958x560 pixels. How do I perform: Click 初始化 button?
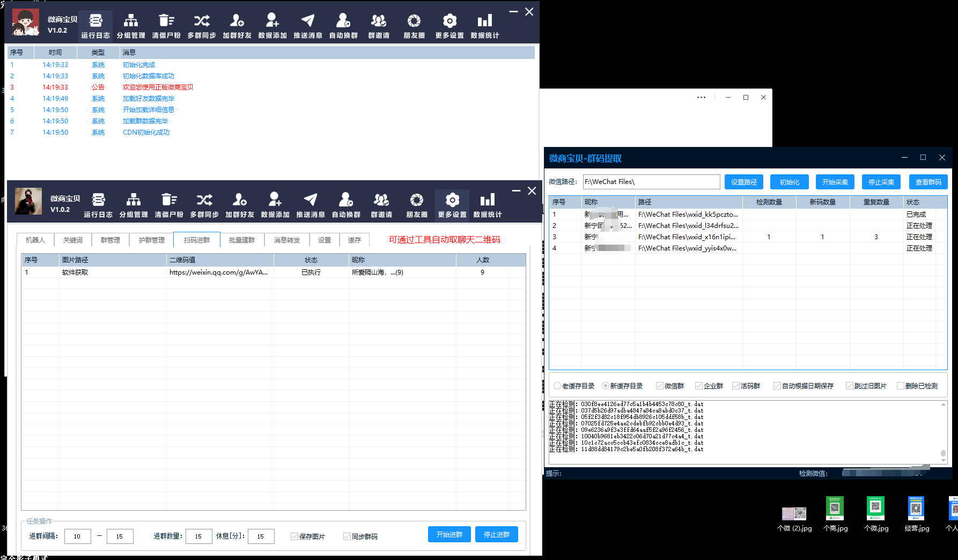(x=790, y=182)
